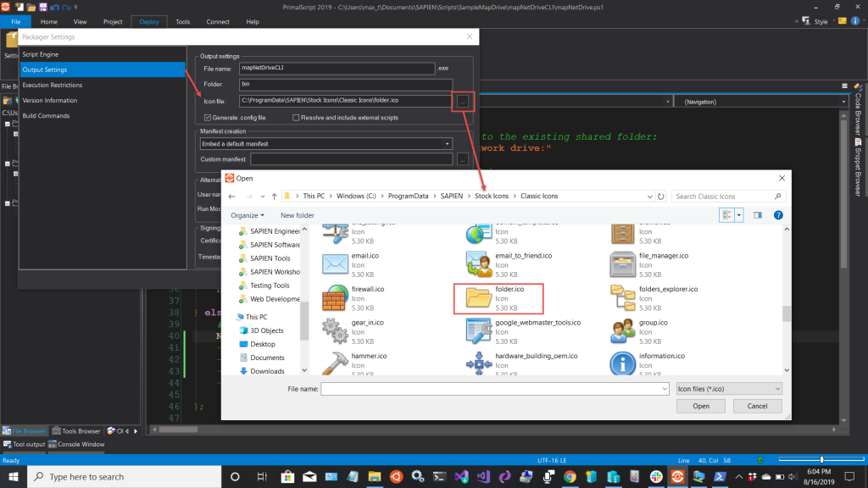Screen dimensions: 868x488
Task: Refresh the Classic Icons folder listing
Action: pos(660,197)
